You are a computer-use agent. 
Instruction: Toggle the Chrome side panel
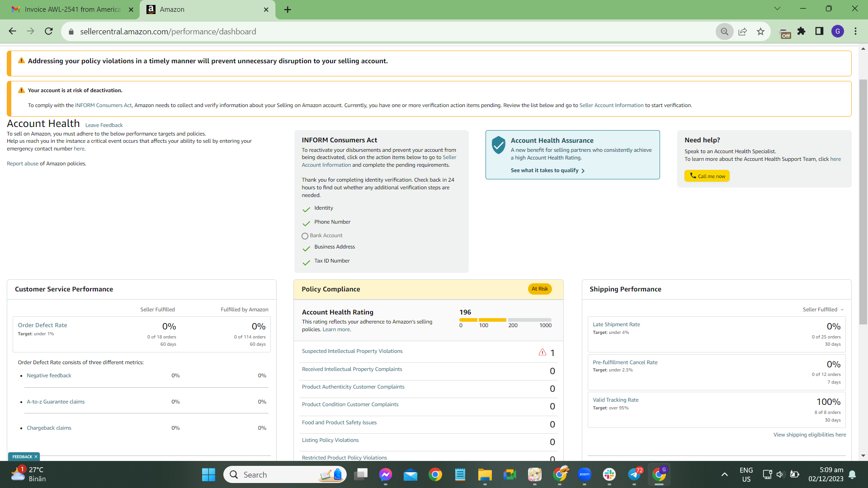coord(819,31)
